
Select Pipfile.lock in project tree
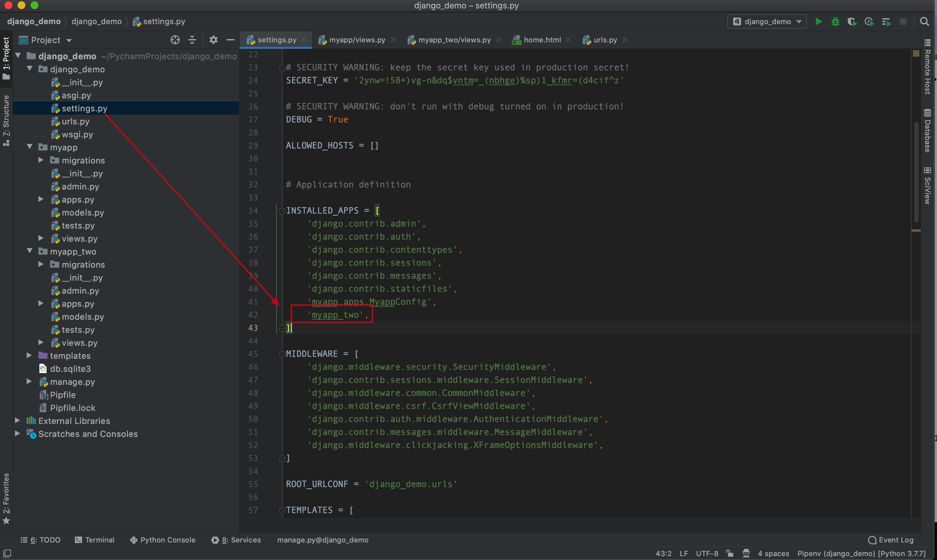(x=73, y=408)
